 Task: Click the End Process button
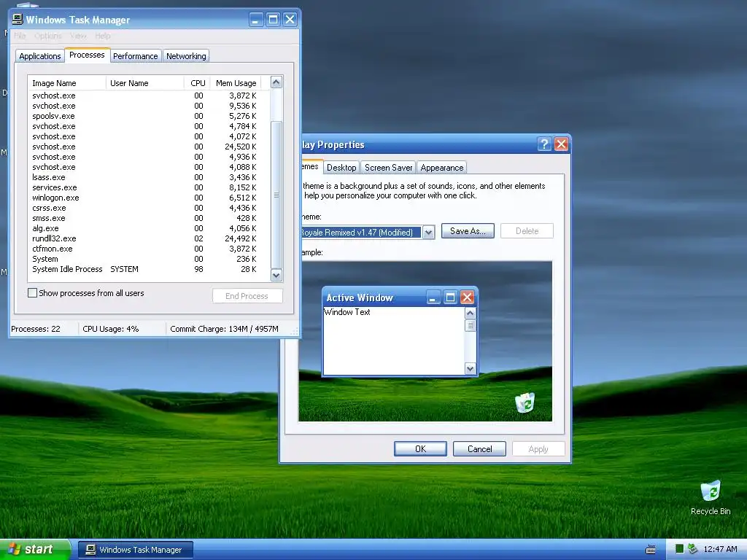pos(247,296)
